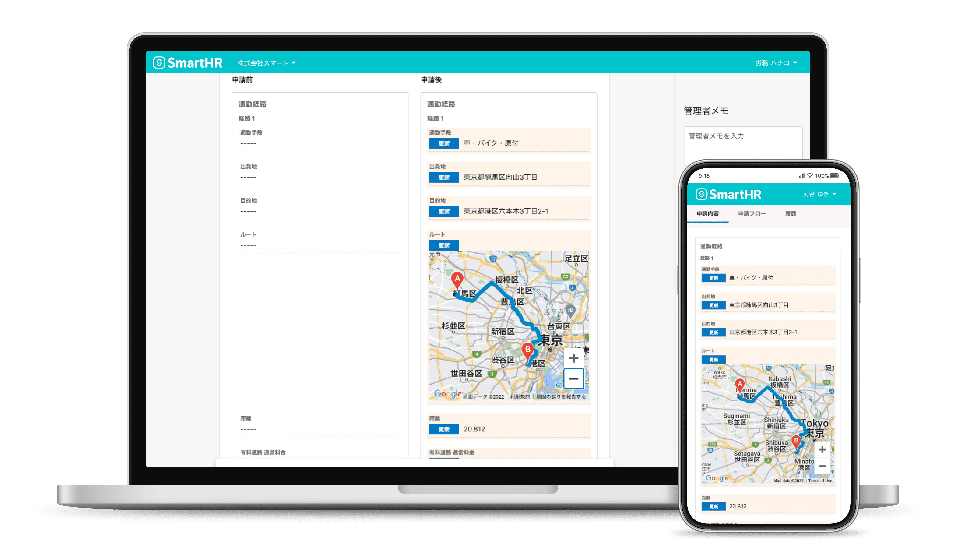
Task: Open the 労務 ハナコ dropdown on laptop
Action: click(x=784, y=63)
